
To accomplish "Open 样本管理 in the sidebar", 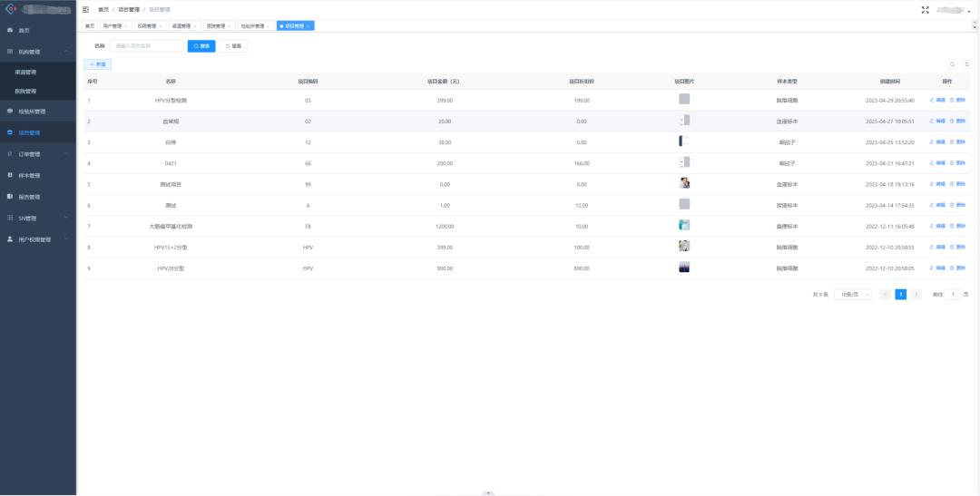I will point(37,176).
